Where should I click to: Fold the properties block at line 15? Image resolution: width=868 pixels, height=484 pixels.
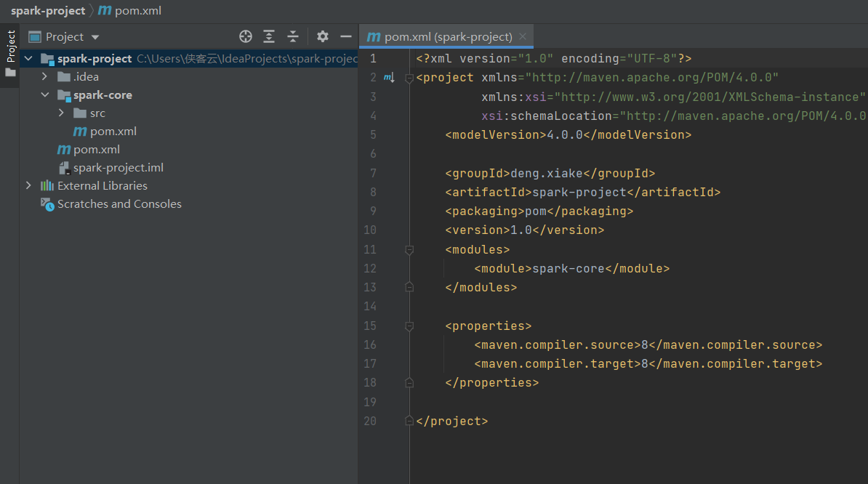coord(409,326)
